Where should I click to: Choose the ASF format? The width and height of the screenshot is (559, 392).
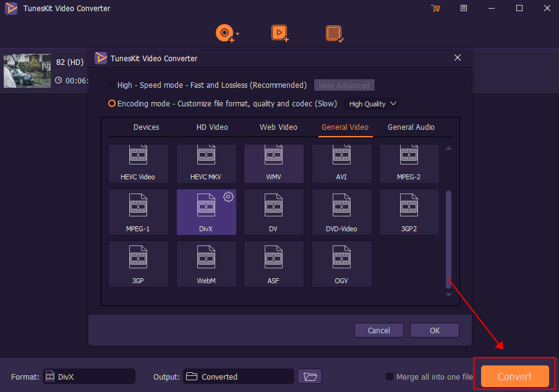click(x=274, y=264)
